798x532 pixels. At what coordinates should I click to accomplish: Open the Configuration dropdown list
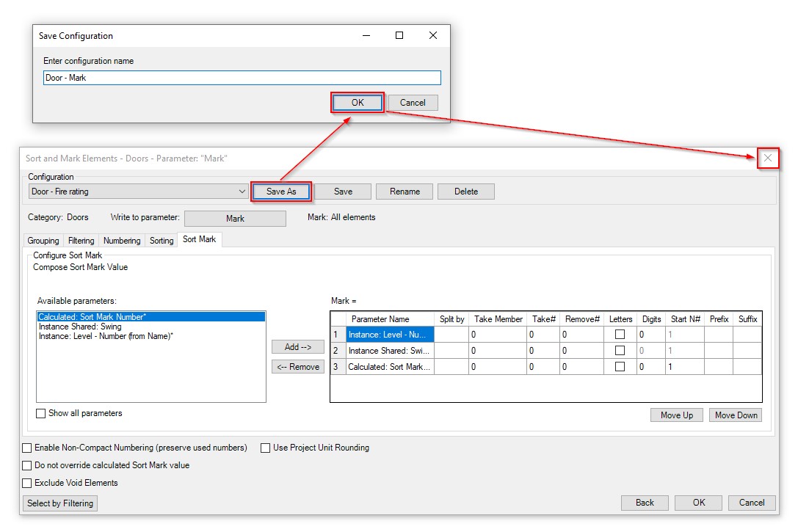(x=242, y=192)
